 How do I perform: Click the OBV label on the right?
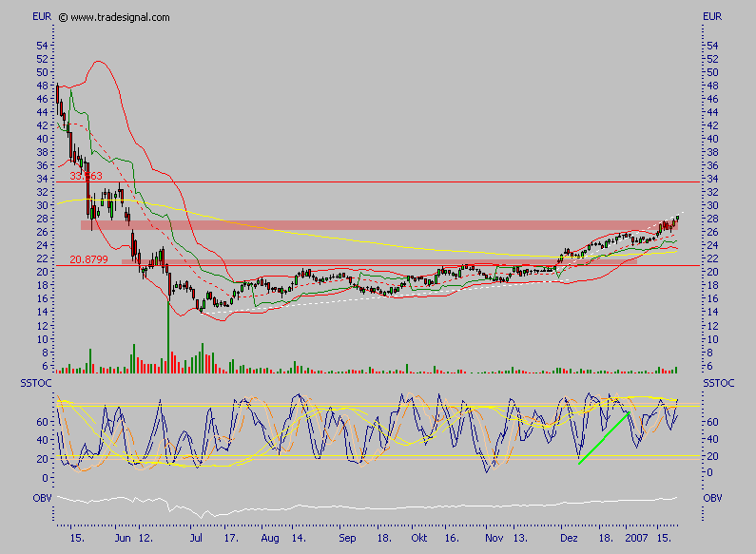[712, 497]
